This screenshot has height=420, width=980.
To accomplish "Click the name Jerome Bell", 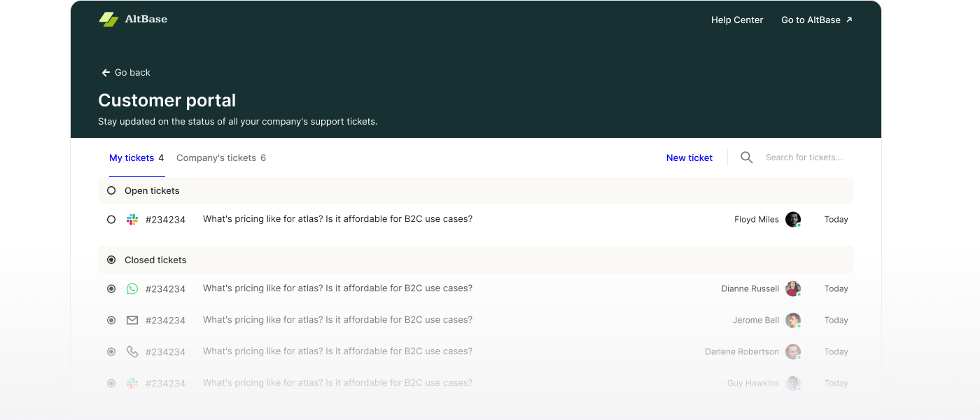I will pyautogui.click(x=756, y=320).
